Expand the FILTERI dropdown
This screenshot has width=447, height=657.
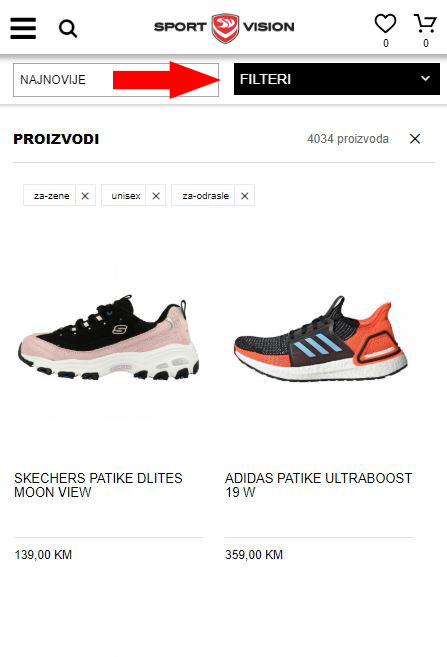click(x=337, y=79)
